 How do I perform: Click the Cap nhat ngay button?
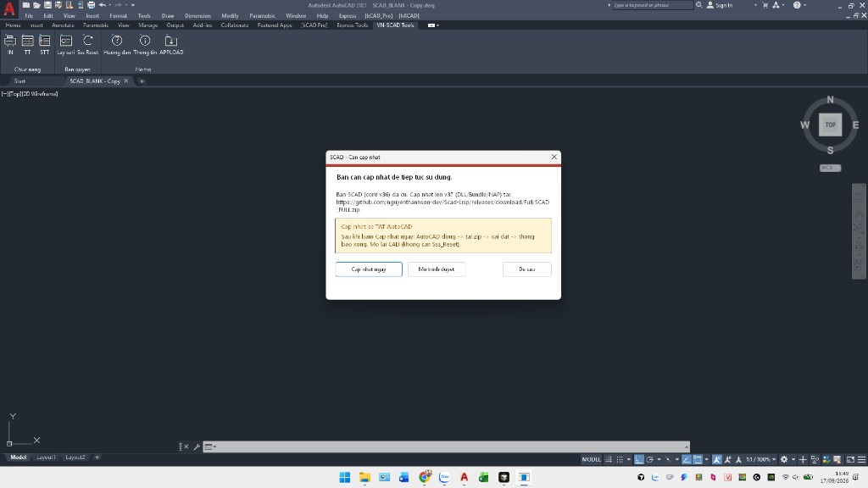pos(369,269)
